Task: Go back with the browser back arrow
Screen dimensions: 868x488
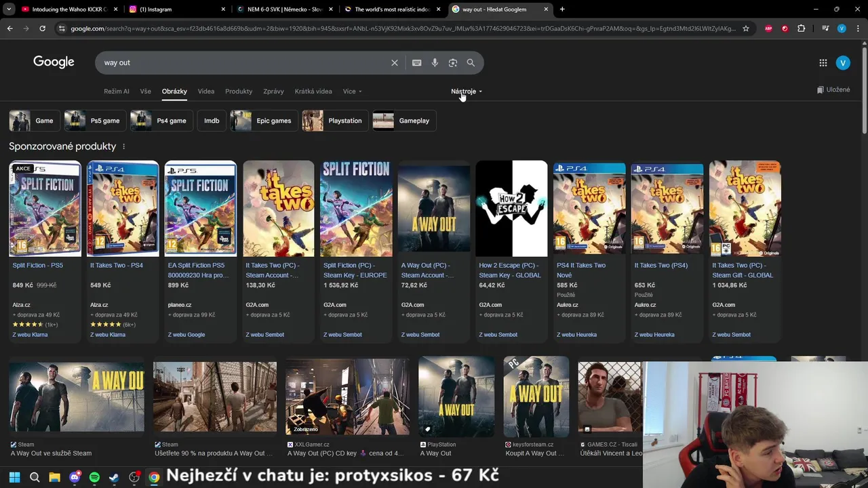Action: (9, 28)
